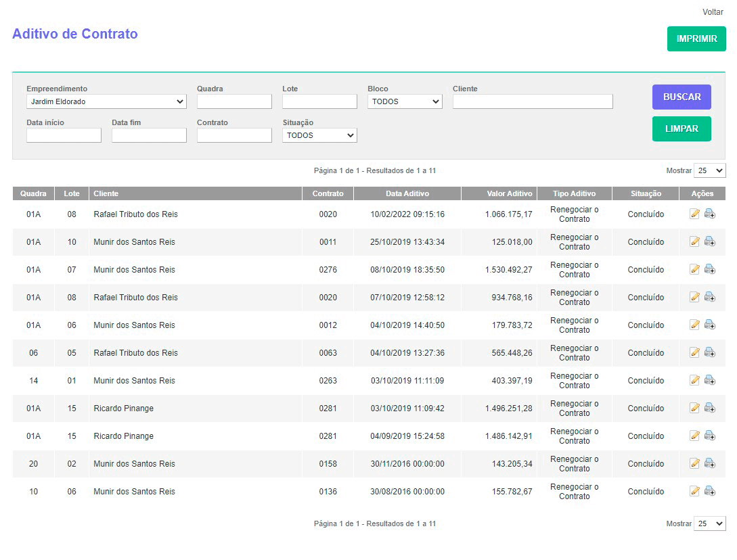Edit the addendum for contract 0012
Viewport: 737px width, 560px height.
(694, 325)
